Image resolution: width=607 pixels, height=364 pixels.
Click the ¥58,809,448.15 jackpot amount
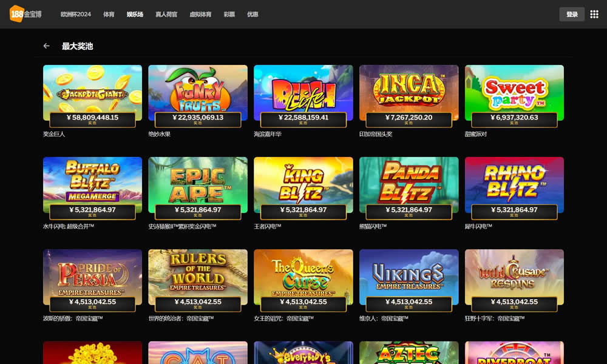click(x=92, y=117)
